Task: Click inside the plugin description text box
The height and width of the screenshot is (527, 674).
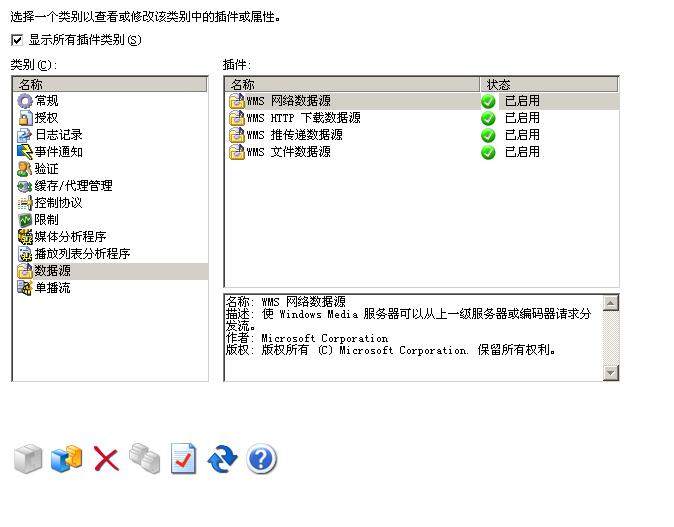Action: (x=414, y=338)
